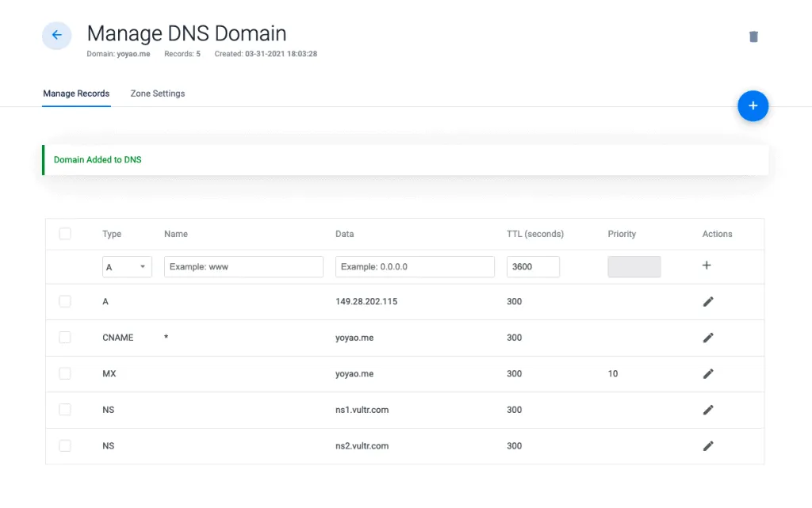Check the checkbox for the A record row
This screenshot has width=812, height=508.
click(x=64, y=301)
